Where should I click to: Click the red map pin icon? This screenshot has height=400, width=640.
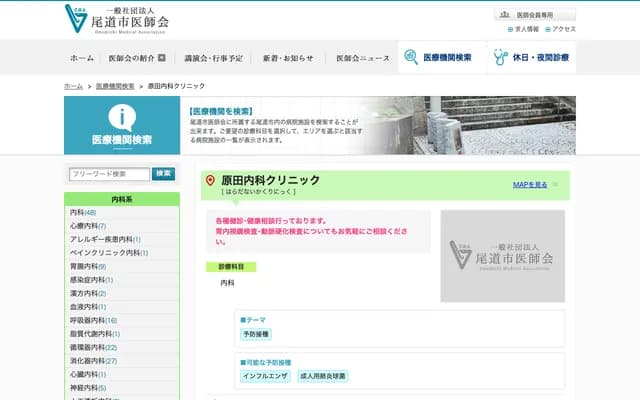pos(210,180)
